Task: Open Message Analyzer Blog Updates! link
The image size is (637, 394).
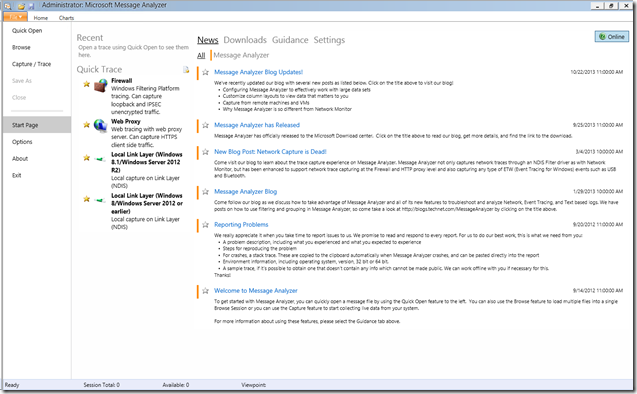Action: click(x=258, y=72)
